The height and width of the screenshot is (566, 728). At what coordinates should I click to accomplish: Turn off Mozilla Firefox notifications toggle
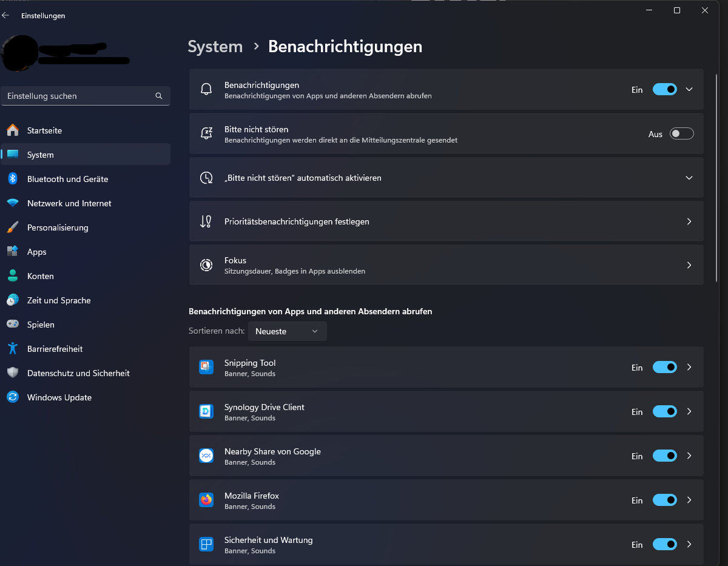pos(664,500)
